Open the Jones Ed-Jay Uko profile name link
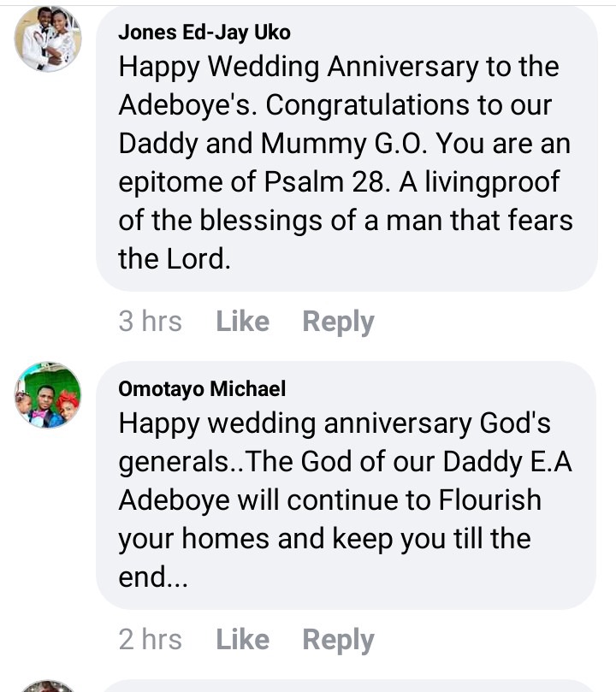The image size is (616, 692). (204, 33)
